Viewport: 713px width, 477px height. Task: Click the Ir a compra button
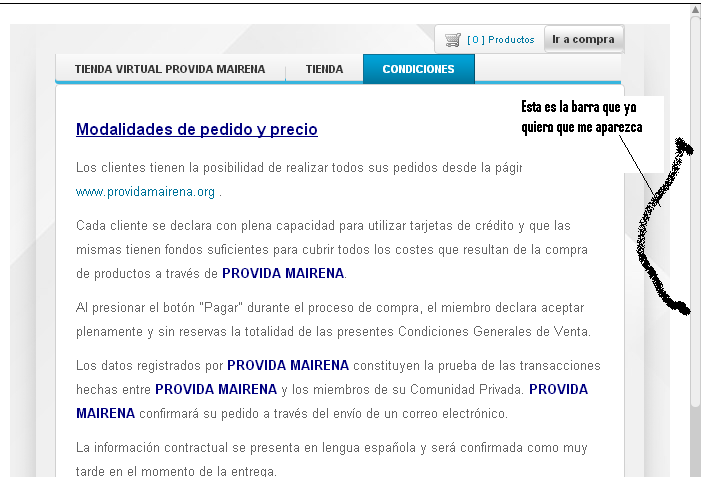(x=583, y=39)
